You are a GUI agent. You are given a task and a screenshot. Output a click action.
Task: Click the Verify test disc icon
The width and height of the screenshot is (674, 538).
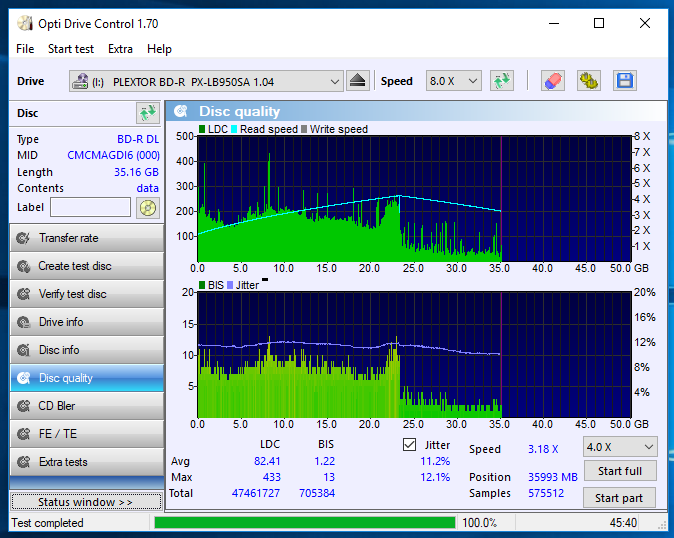click(23, 294)
